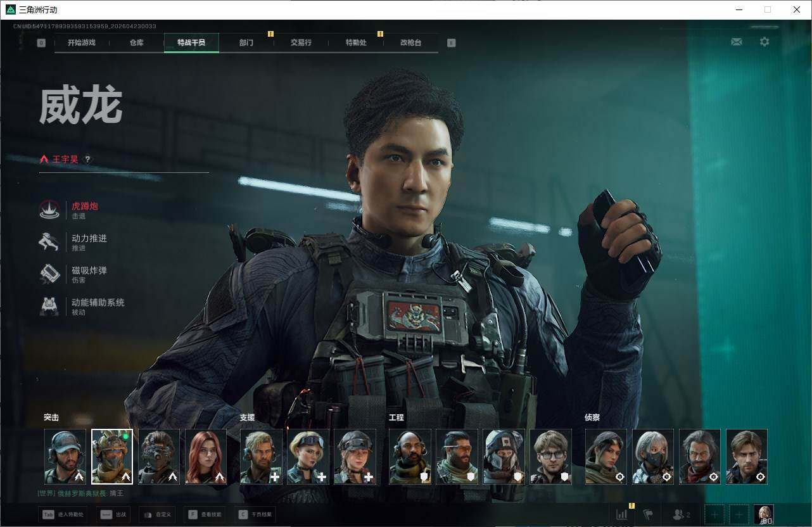The width and height of the screenshot is (812, 527).
Task: Open the stats bar chart icon
Action: [621, 514]
